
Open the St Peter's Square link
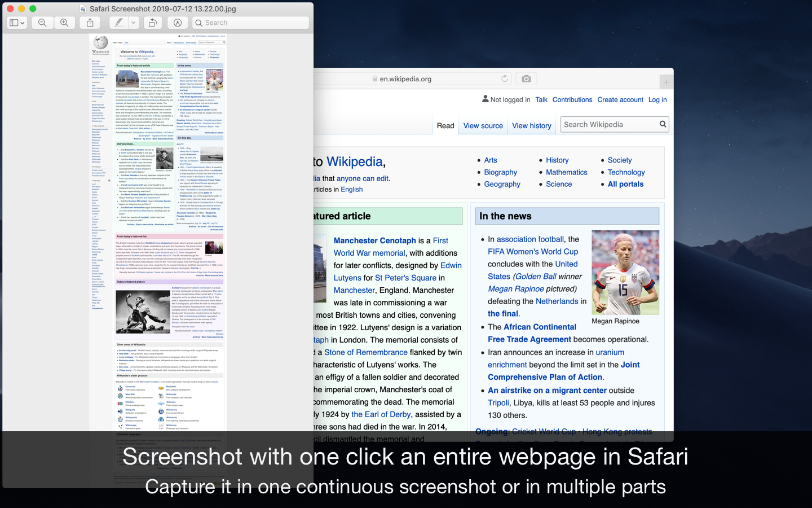pos(406,278)
